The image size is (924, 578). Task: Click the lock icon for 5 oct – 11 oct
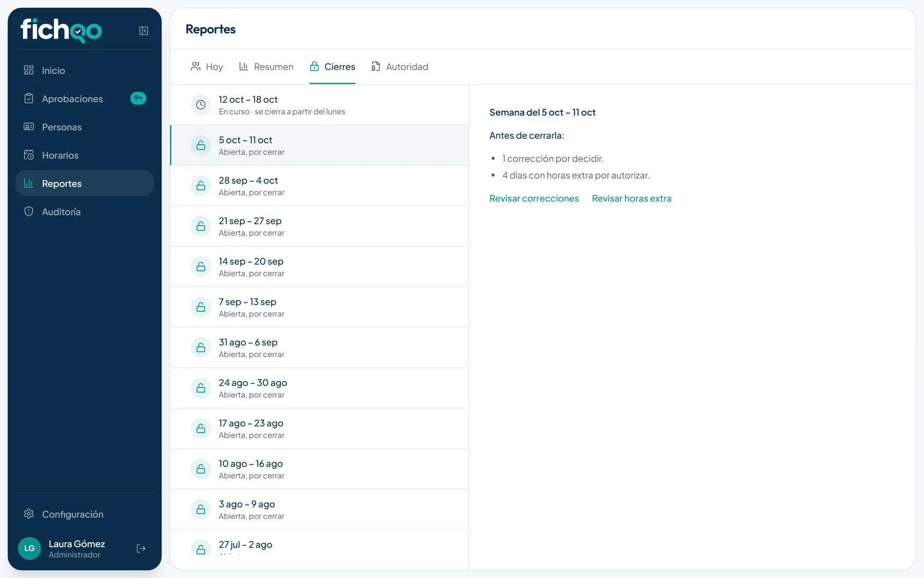[201, 145]
